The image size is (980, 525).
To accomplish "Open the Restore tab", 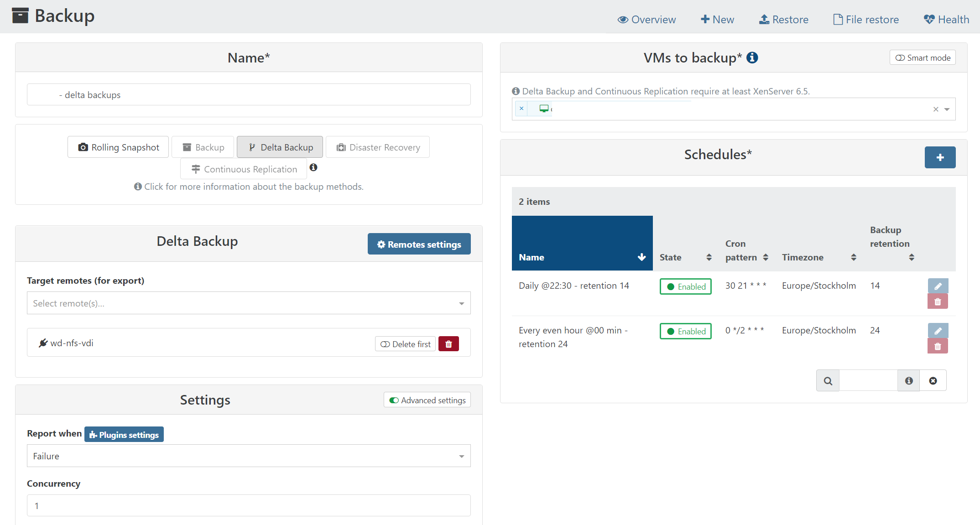I will coord(783,20).
